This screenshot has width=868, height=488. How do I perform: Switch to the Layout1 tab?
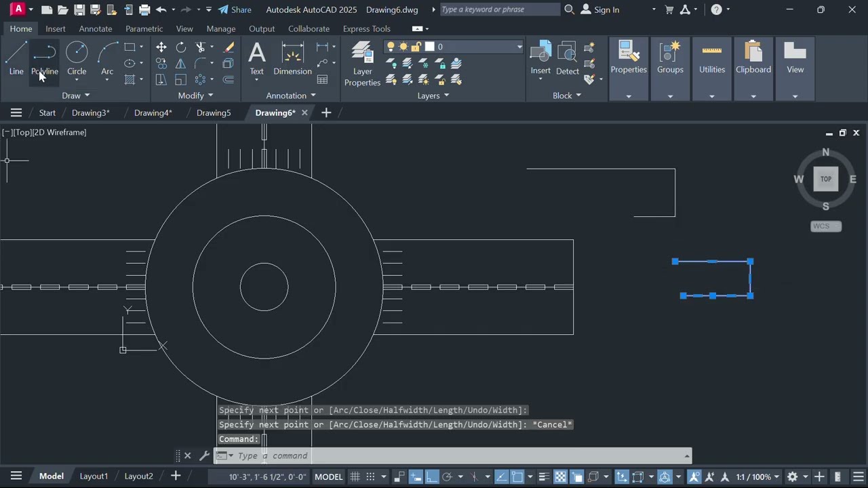(x=94, y=476)
